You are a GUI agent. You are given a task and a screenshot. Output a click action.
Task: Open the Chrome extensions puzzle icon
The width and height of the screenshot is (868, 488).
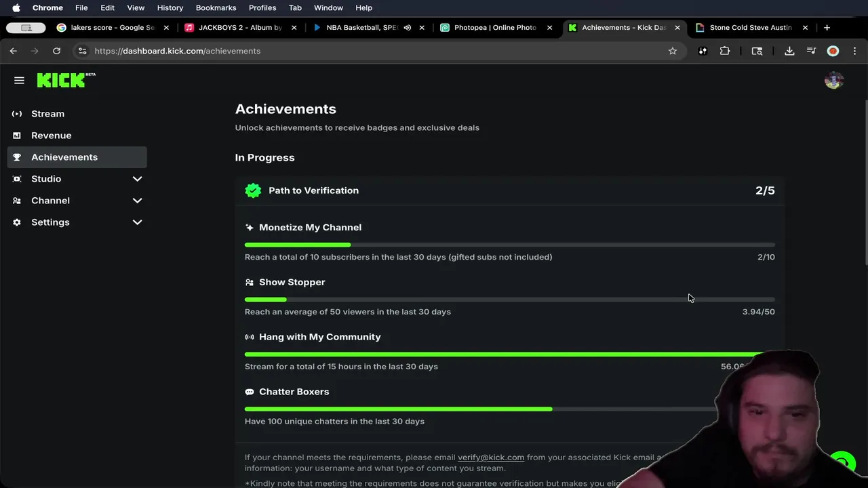(725, 51)
